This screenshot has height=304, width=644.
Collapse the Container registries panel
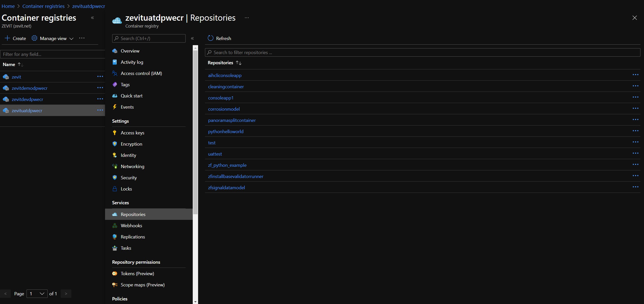coord(93,18)
